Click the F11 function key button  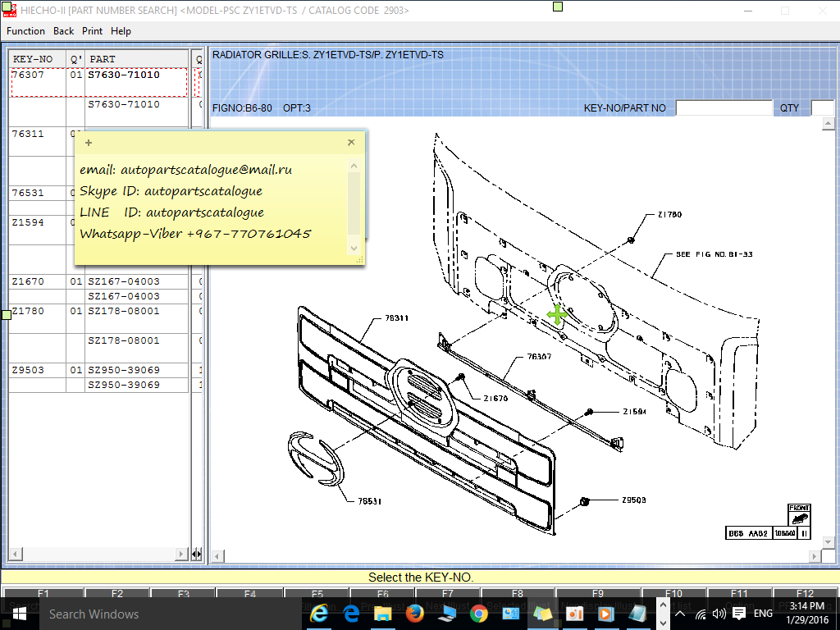click(x=739, y=594)
